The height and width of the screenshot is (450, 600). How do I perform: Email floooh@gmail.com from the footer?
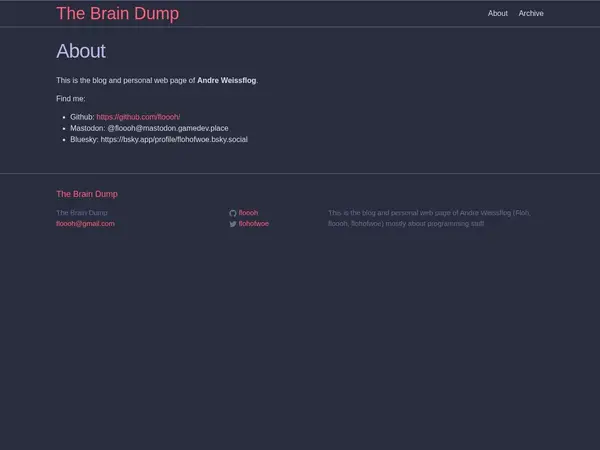click(85, 224)
